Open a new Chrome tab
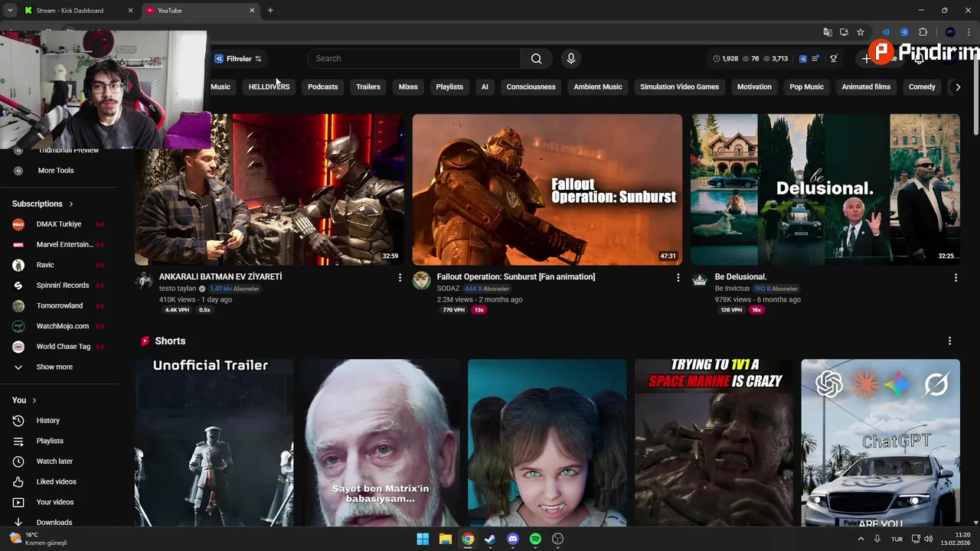The width and height of the screenshot is (980, 551). coord(270,11)
